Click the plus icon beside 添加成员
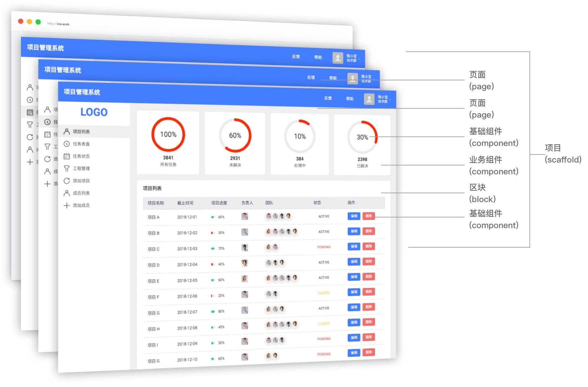 click(x=67, y=205)
